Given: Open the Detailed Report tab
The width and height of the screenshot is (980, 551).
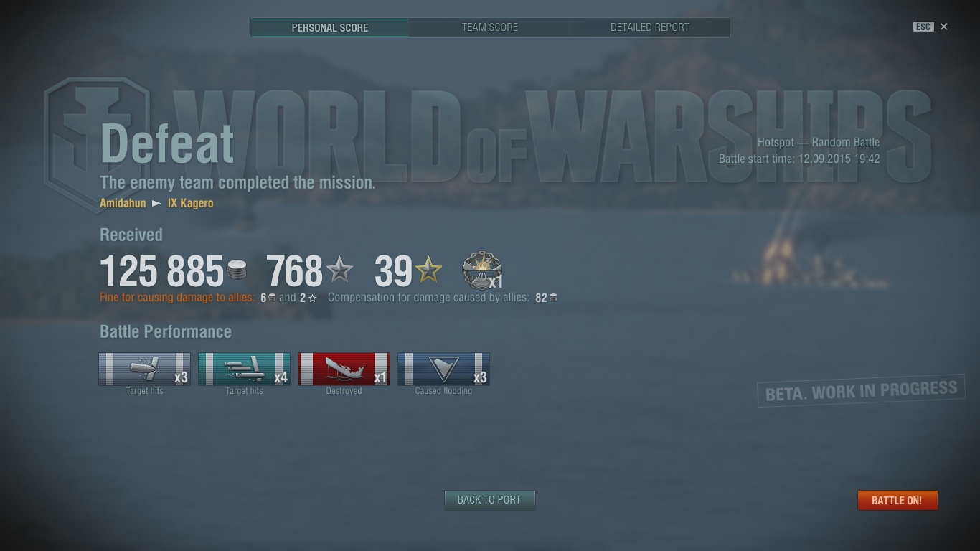Looking at the screenshot, I should click(x=650, y=27).
